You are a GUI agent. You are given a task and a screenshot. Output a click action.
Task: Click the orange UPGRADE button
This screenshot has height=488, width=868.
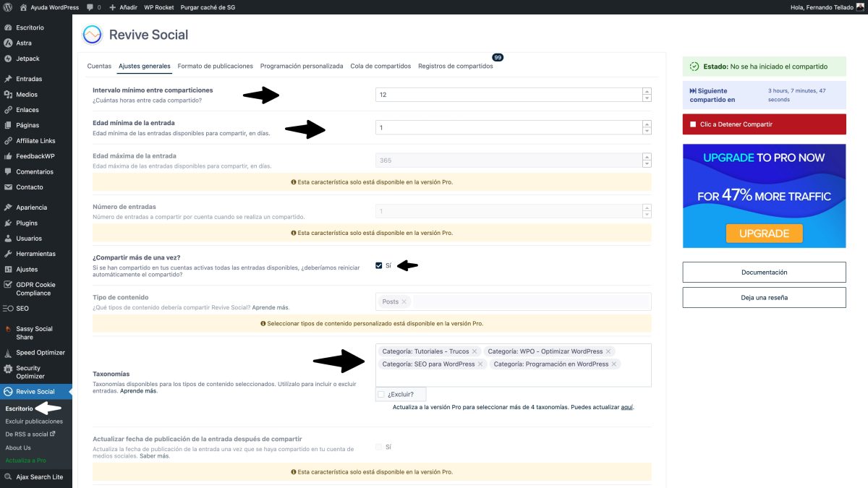(x=764, y=233)
